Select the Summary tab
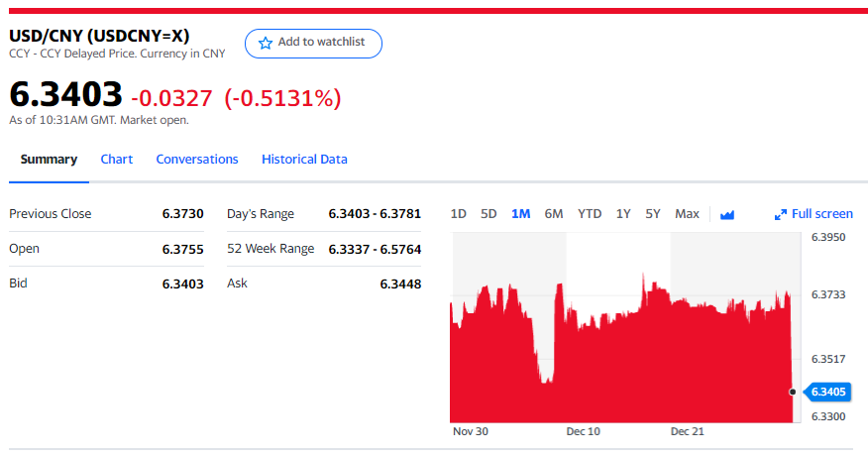Screen dimensions: 868x455 tap(49, 160)
